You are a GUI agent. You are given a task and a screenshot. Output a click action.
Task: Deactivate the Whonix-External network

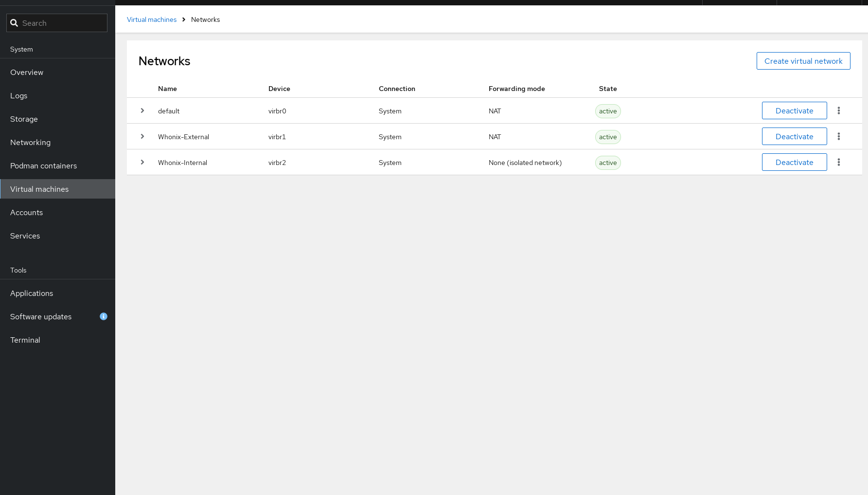coord(794,136)
